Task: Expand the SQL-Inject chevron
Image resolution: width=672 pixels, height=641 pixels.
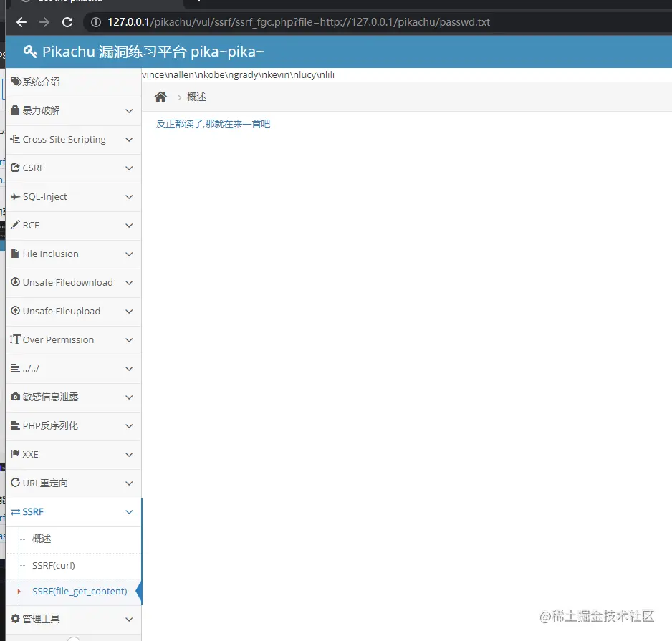Action: [x=129, y=197]
